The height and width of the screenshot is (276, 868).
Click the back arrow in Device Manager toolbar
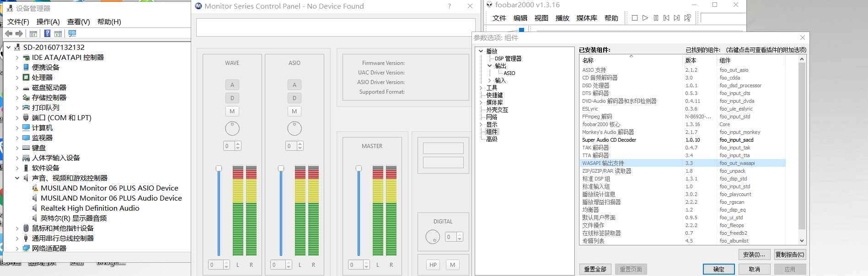click(9, 33)
